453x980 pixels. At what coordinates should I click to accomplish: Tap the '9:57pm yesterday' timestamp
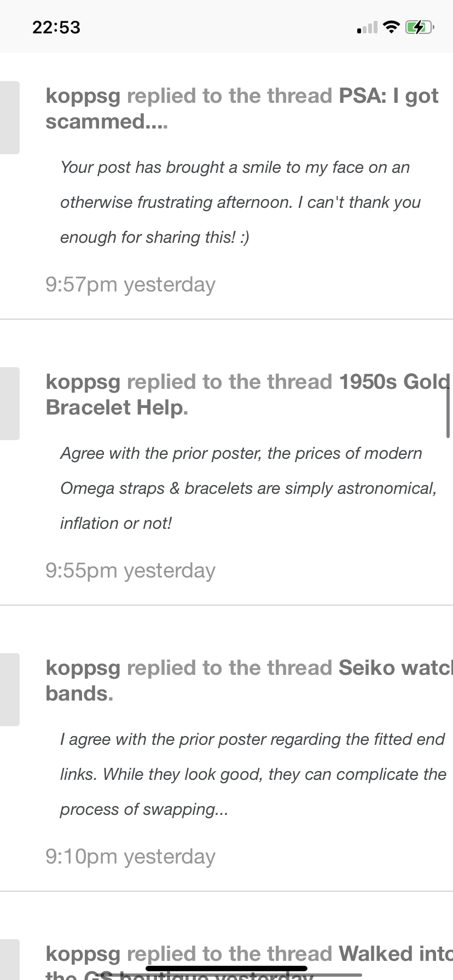(130, 285)
